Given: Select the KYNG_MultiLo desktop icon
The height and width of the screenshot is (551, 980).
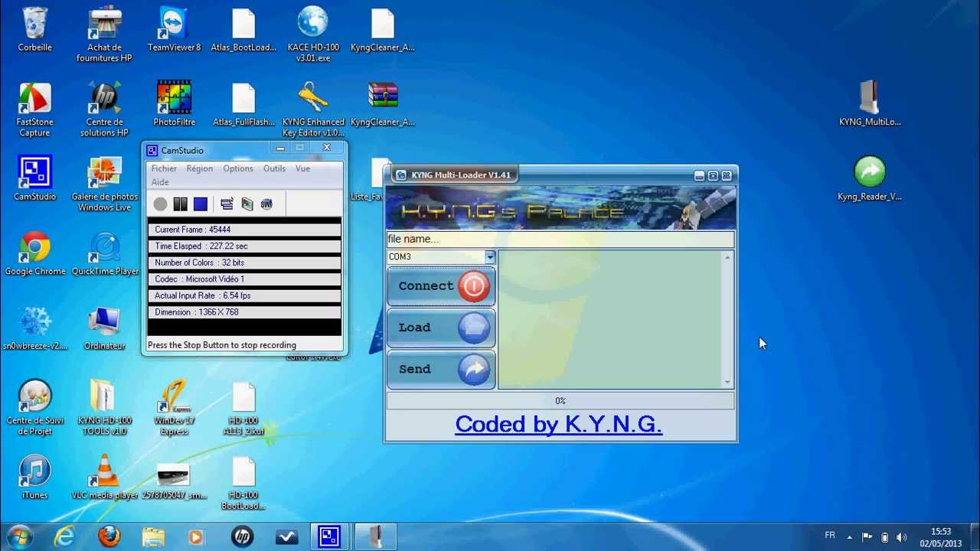Looking at the screenshot, I should click(870, 104).
